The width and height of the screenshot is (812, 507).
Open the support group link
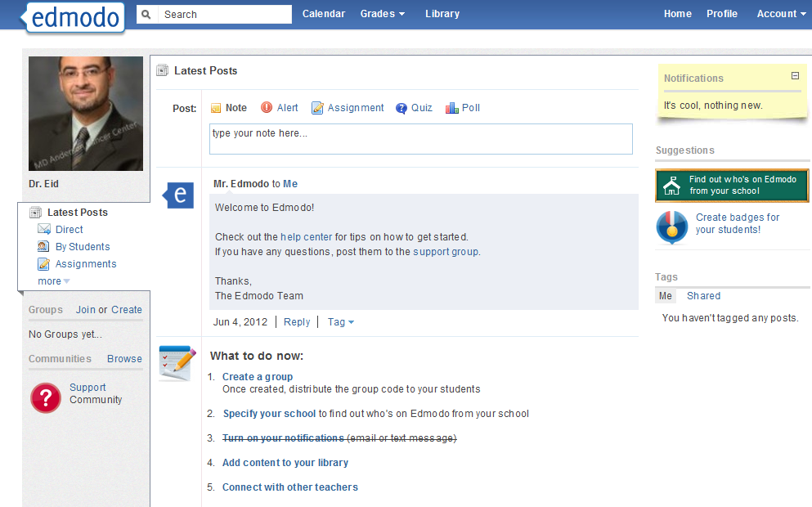click(446, 252)
